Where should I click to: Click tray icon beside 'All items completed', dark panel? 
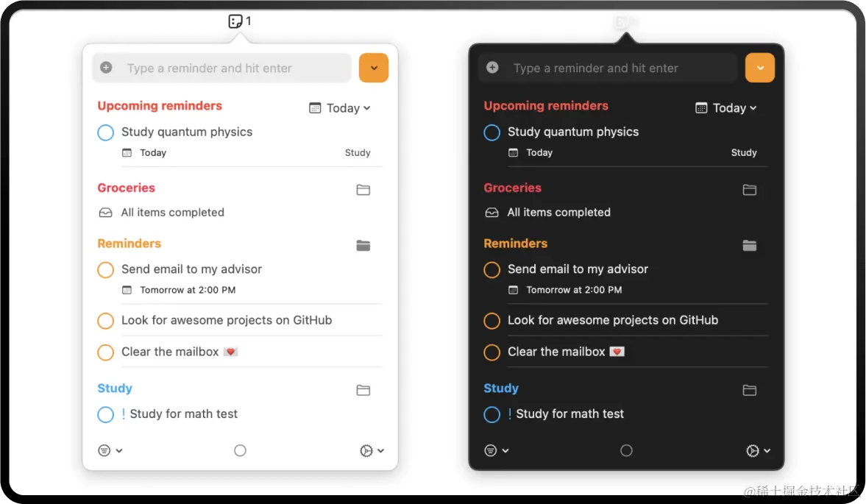[491, 213]
